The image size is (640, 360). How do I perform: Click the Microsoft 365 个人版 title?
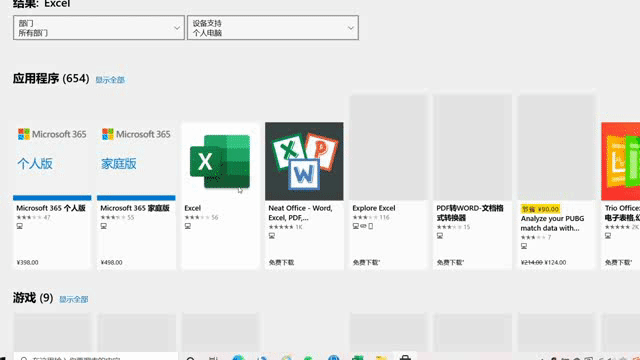click(51, 208)
